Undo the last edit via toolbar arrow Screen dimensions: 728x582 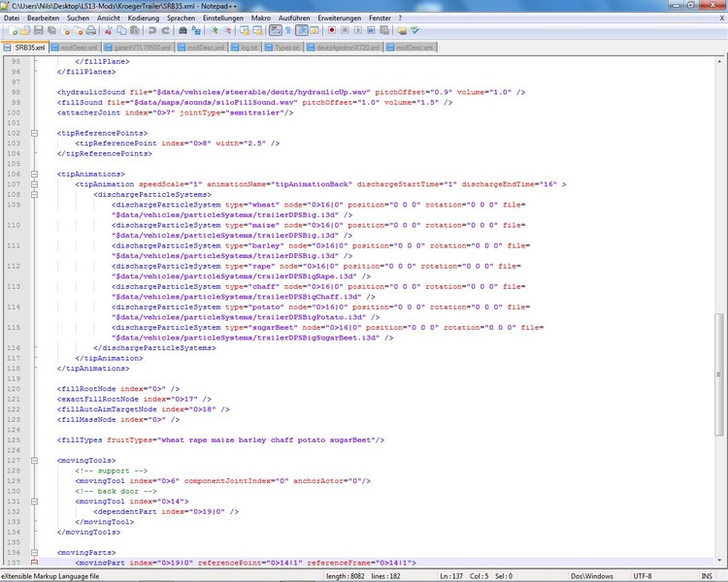[151, 31]
